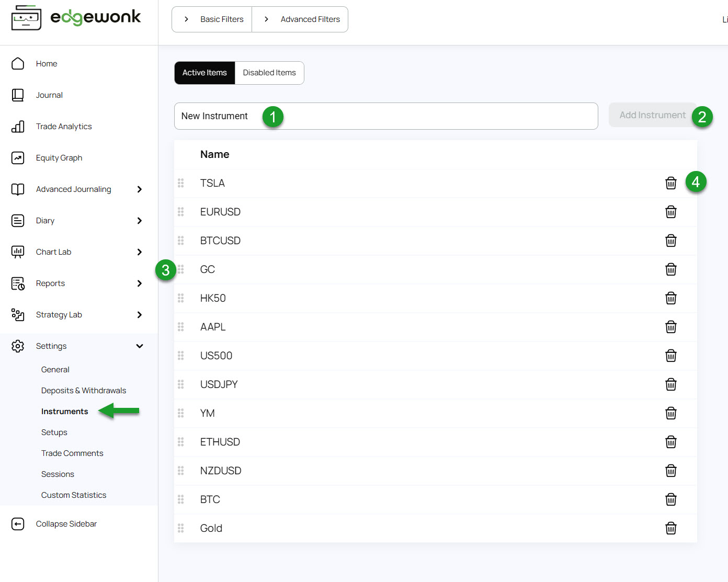Click the Trade Analytics bar chart icon
The height and width of the screenshot is (582, 728).
[18, 127]
